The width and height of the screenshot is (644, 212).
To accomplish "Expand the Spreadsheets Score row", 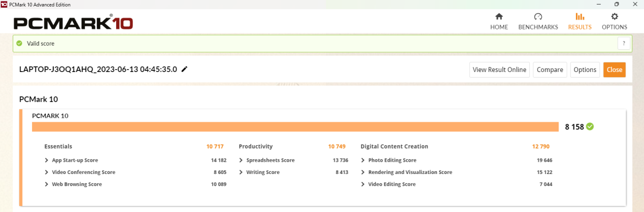I will (241, 160).
